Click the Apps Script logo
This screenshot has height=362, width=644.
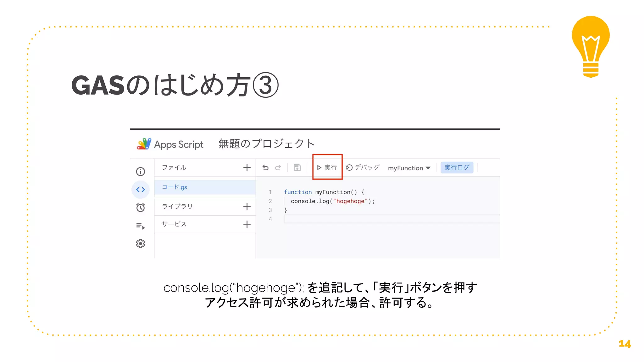click(x=144, y=144)
